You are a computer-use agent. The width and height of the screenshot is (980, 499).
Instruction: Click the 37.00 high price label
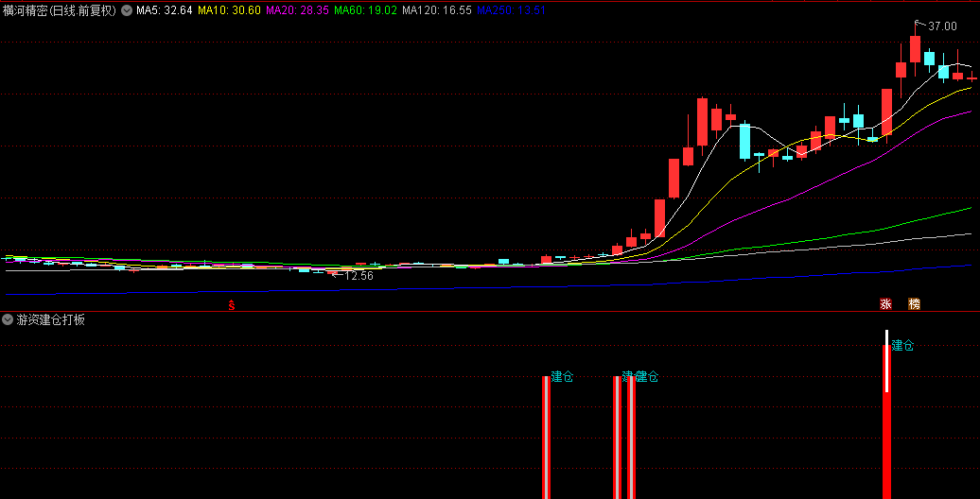(942, 26)
